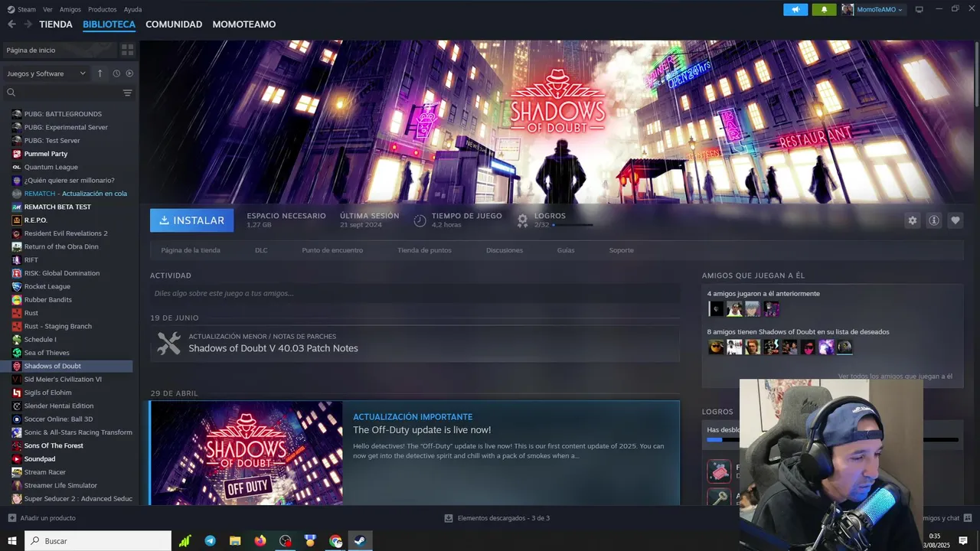980x551 pixels.
Task: Click the main page vertical scrollbar
Action: [976, 74]
